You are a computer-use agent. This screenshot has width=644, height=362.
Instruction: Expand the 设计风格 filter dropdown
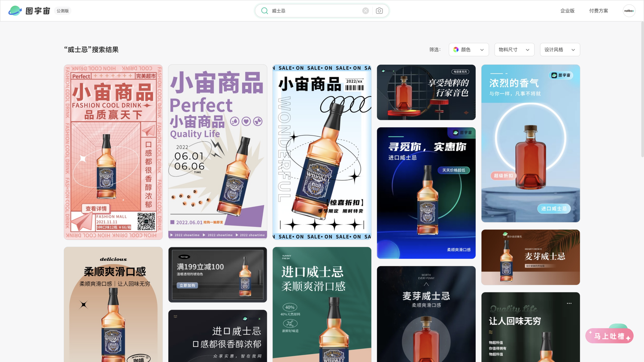click(560, 50)
